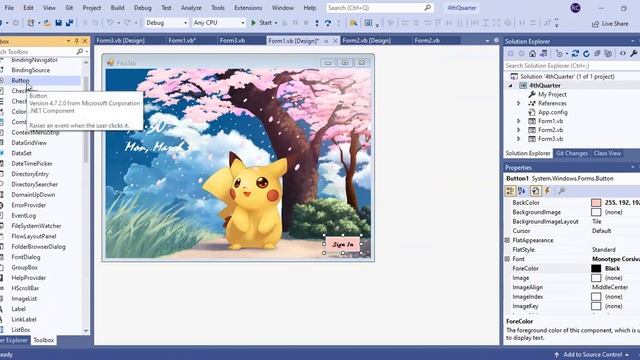Click the Search Solution Explorer field
Image resolution: width=640 pixels, height=360 pixels.
(571, 66)
